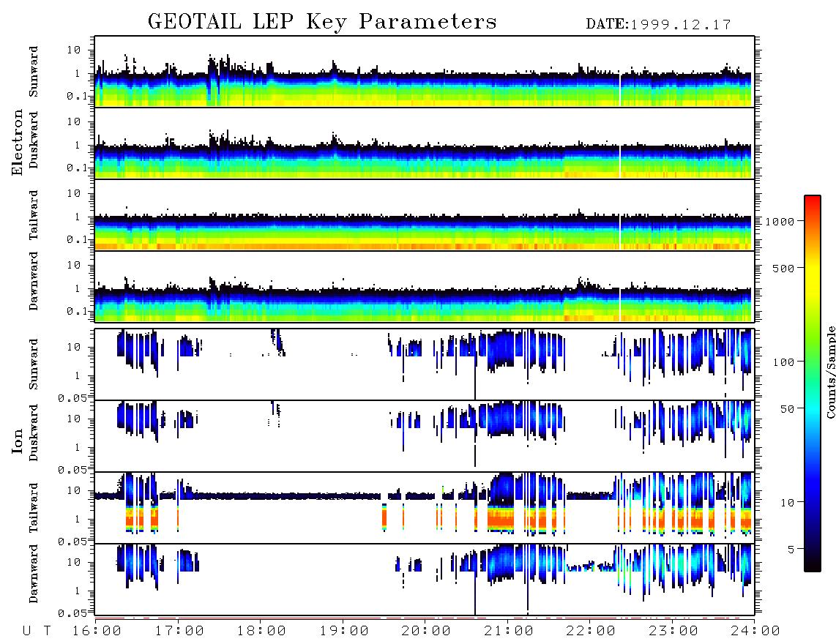
Task: Click the "0.05" tick of Ion Sunward panel
Action: click(x=72, y=397)
